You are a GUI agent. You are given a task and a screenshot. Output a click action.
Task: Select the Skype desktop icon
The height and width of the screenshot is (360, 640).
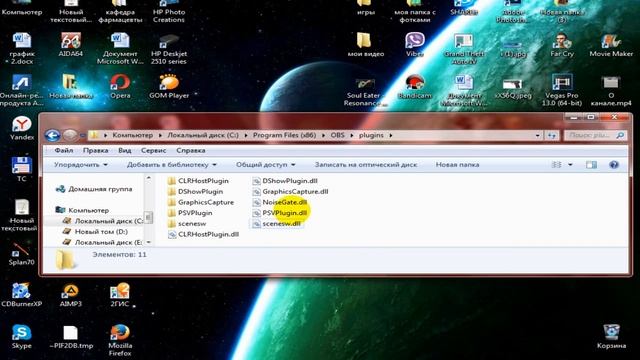coord(22,337)
